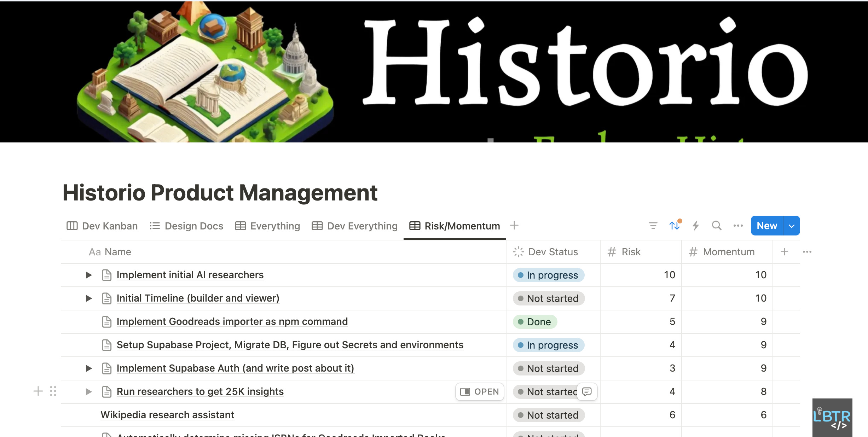Open Implement initial AI researchers page
The height and width of the screenshot is (437, 868).
coord(190,275)
